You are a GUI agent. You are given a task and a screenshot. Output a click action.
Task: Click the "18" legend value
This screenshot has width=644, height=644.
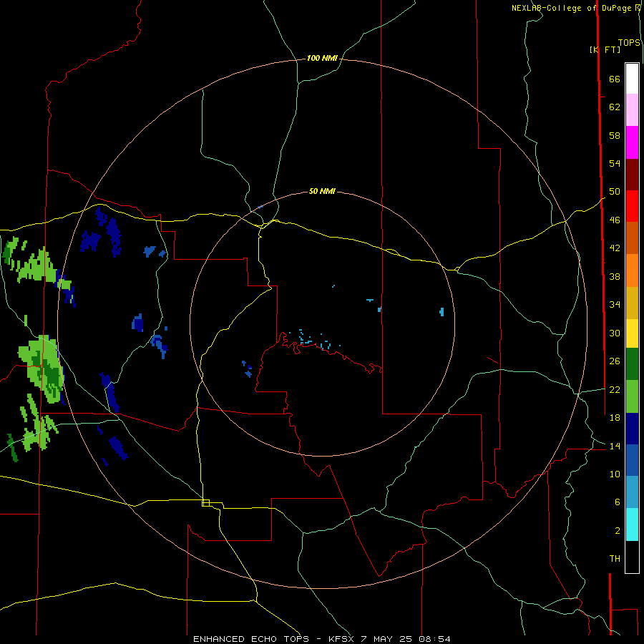tap(615, 417)
